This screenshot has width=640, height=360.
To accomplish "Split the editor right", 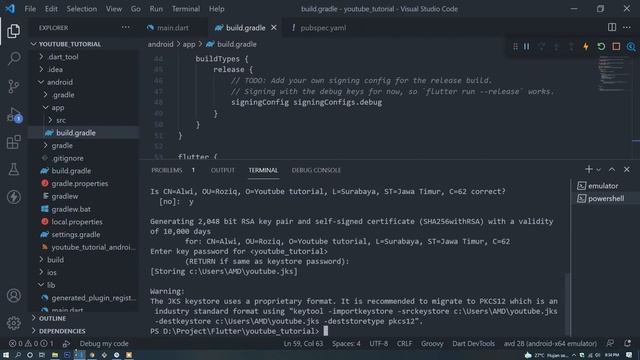I will pyautogui.click(x=611, y=27).
